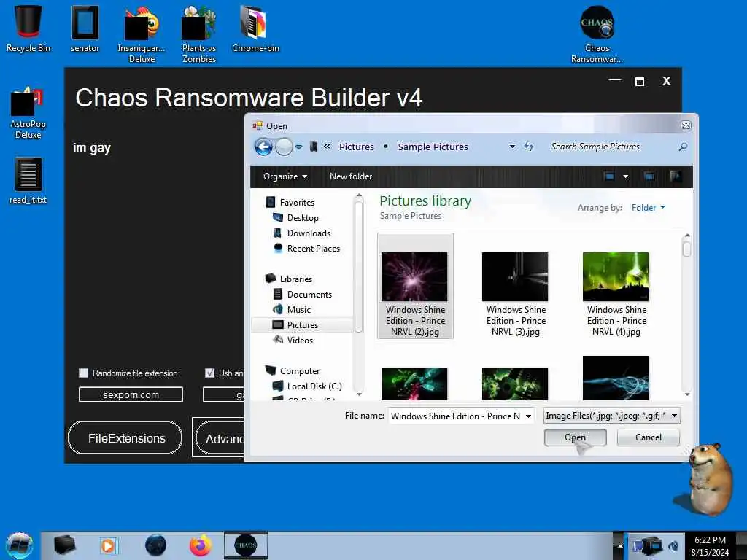The height and width of the screenshot is (560, 747).
Task: Open the view options dropdown arrow
Action: pos(625,176)
